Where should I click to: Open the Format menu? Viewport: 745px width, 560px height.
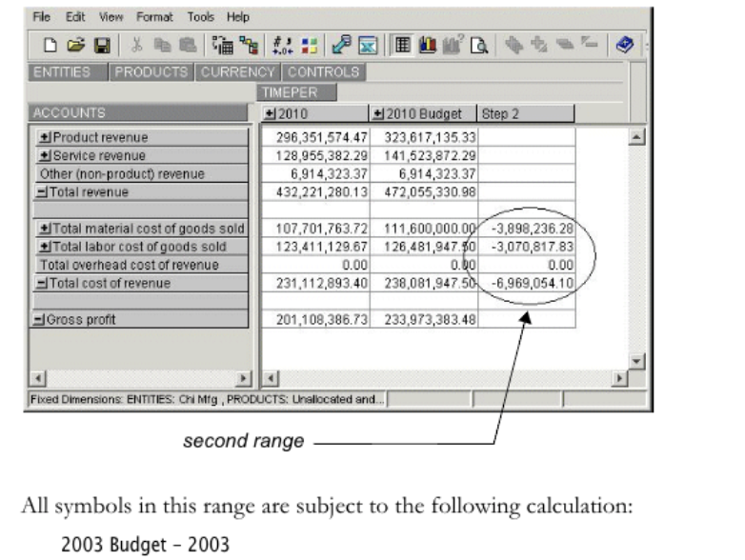154,17
